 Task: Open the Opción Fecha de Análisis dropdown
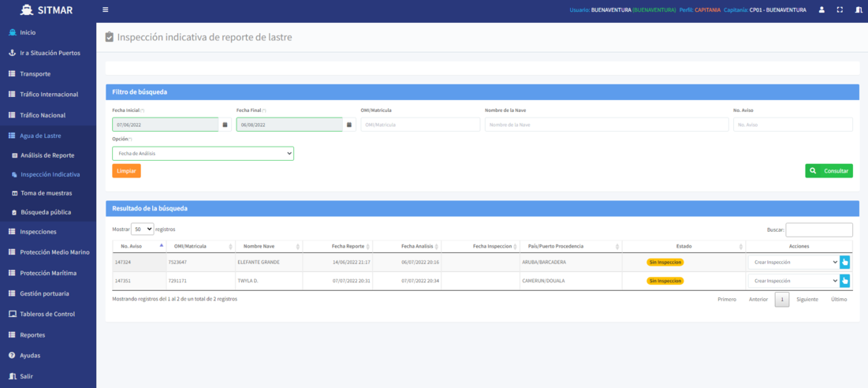pyautogui.click(x=203, y=154)
